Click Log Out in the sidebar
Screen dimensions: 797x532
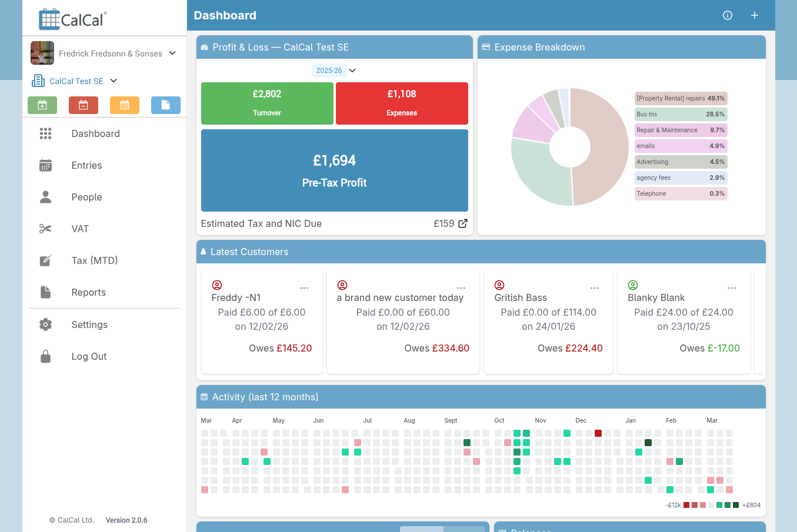click(89, 356)
